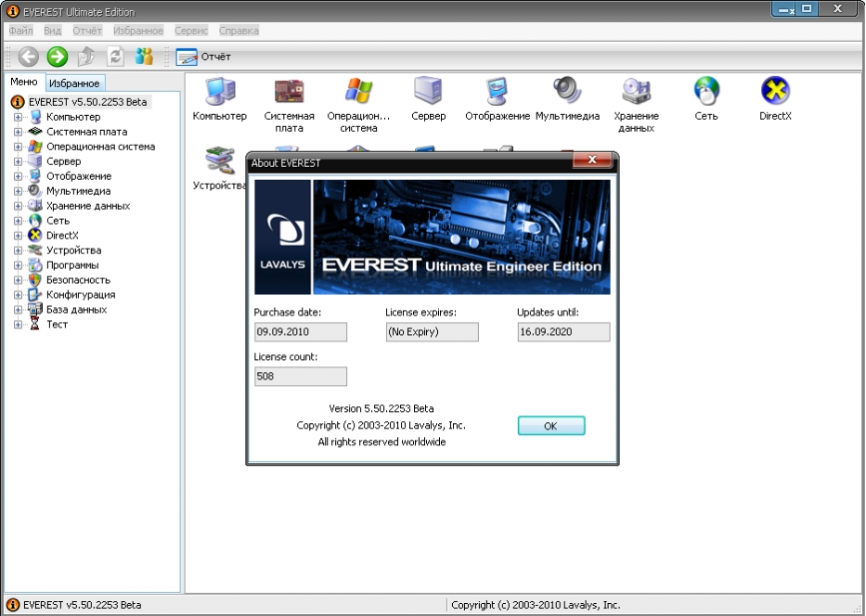This screenshot has height=616, width=866.
Task: Expand the Компьютер tree node
Action: 18,117
